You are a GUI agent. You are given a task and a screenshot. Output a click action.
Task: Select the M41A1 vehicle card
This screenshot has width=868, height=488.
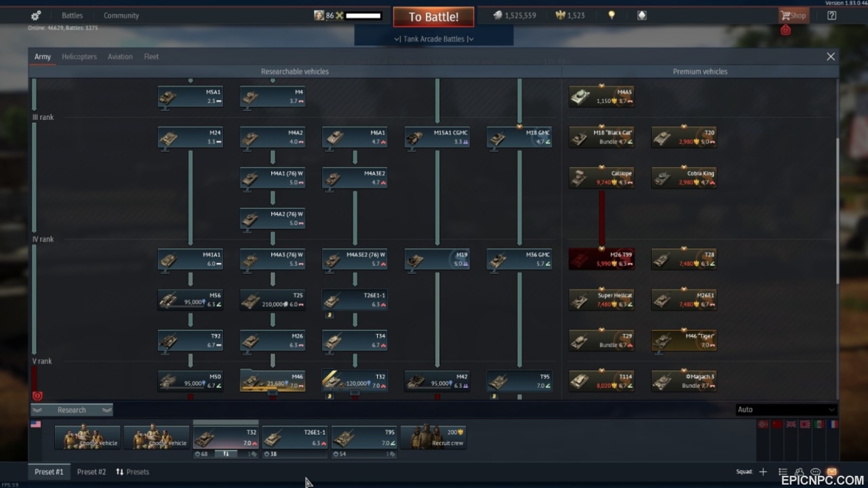tap(191, 259)
